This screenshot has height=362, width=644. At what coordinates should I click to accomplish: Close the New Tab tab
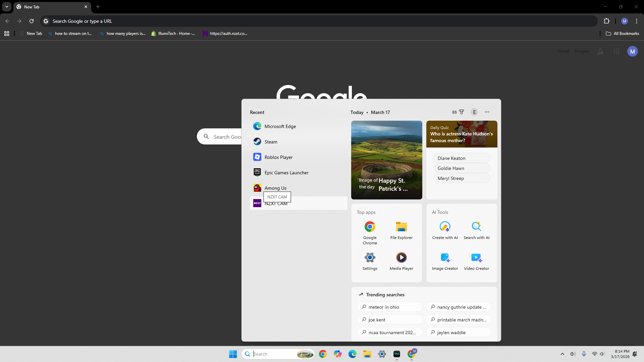coord(86,7)
